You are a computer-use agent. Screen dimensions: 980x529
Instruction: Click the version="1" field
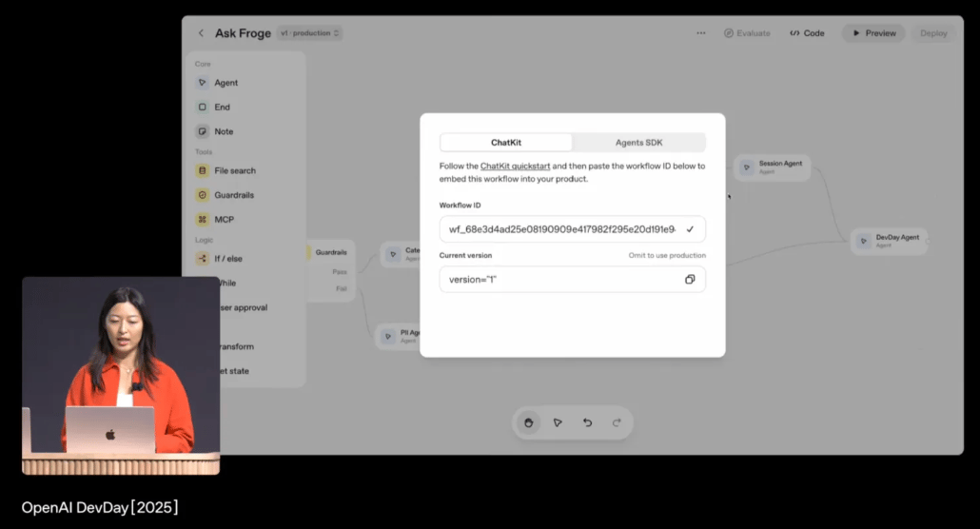pyautogui.click(x=572, y=280)
